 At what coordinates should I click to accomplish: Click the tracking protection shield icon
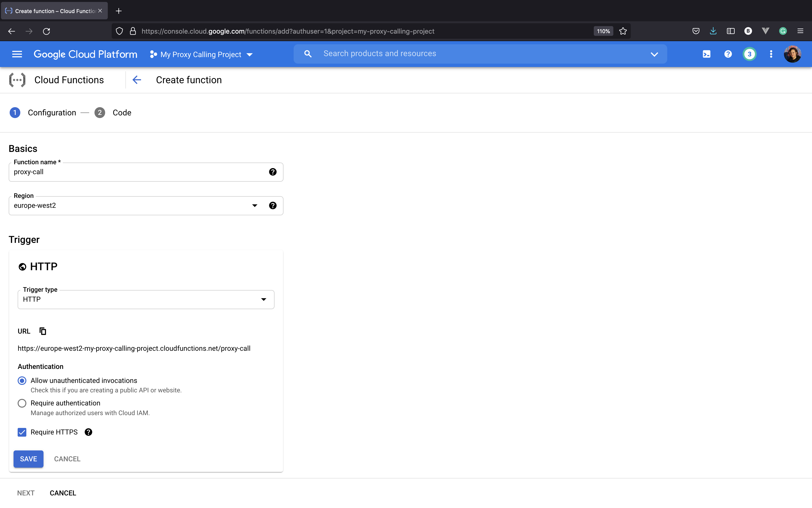coord(119,31)
